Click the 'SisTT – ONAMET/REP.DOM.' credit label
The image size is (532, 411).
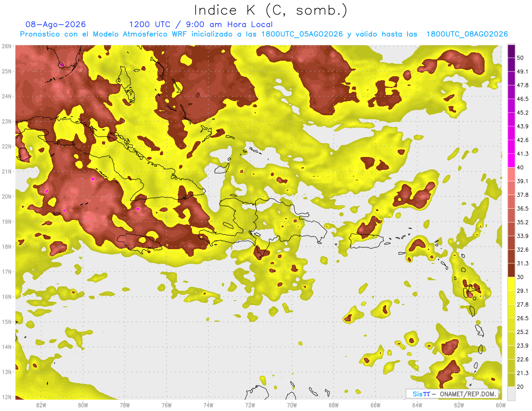(x=453, y=394)
